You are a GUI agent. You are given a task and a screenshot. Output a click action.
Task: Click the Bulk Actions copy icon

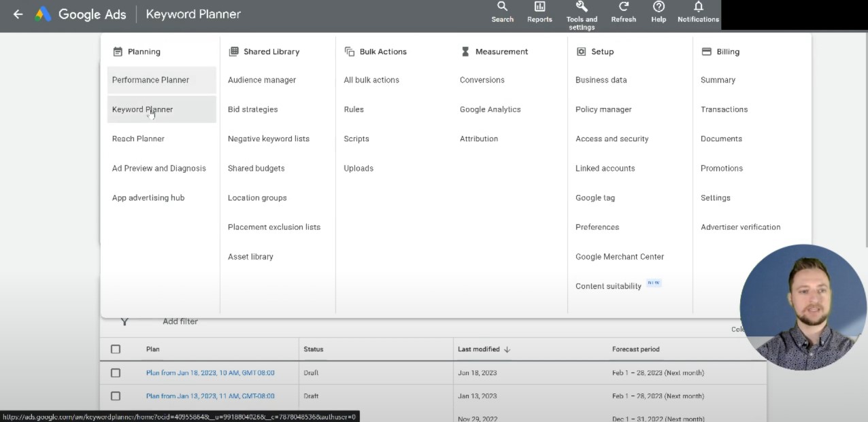tap(350, 52)
